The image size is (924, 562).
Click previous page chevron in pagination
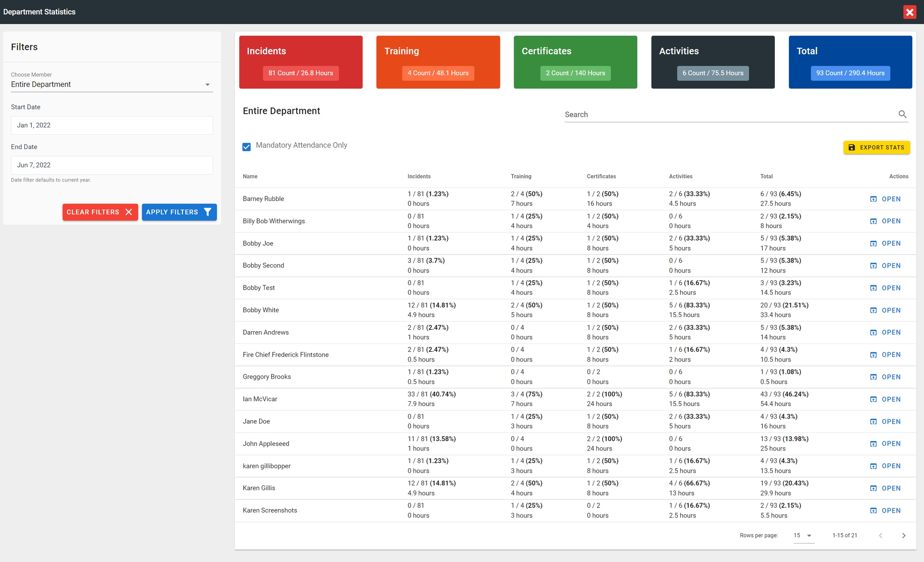(881, 536)
